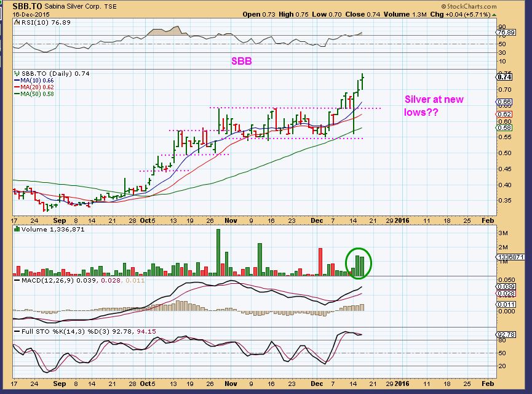The height and width of the screenshot is (394, 532).
Task: Click the MACD(12,26,9) 0.039 label
Action: click(x=60, y=281)
